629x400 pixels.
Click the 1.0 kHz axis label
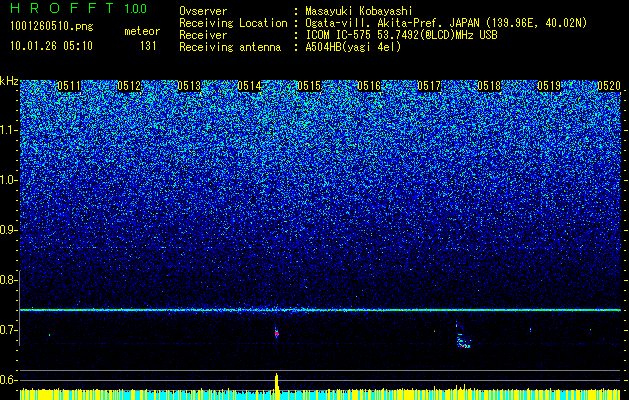point(8,180)
